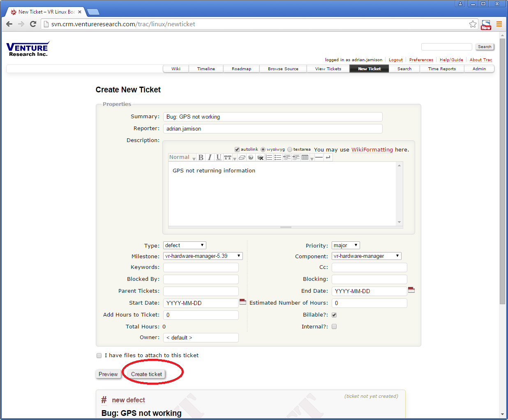Expand the Priority dropdown set to major
The image size is (508, 420).
(346, 246)
